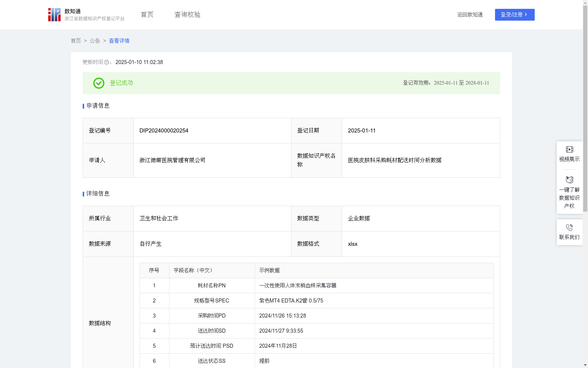Image resolution: width=588 pixels, height=368 pixels.
Task: Click the field name 采购时间PD
Action: [x=212, y=316]
